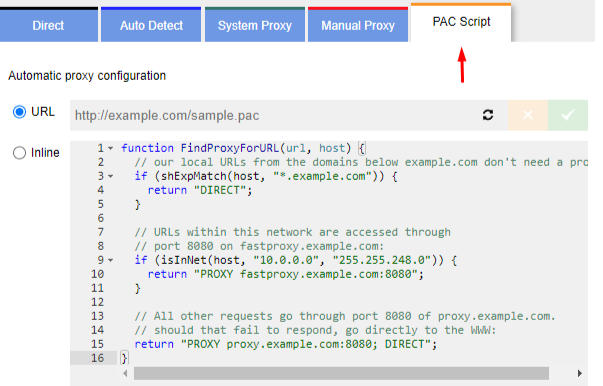Click the horizontal scrollbar's left arrow
The height and width of the screenshot is (386, 603).
[125, 373]
